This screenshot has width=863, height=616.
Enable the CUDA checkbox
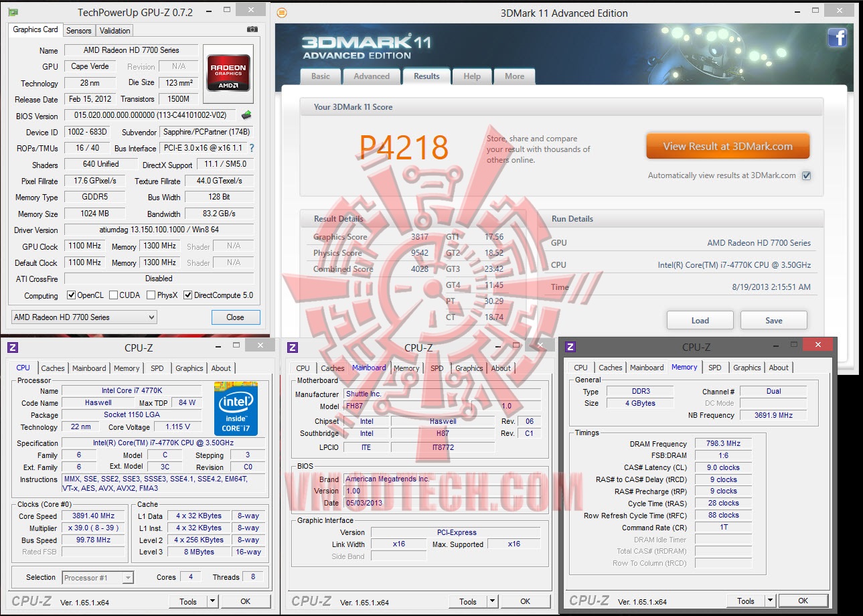[113, 295]
